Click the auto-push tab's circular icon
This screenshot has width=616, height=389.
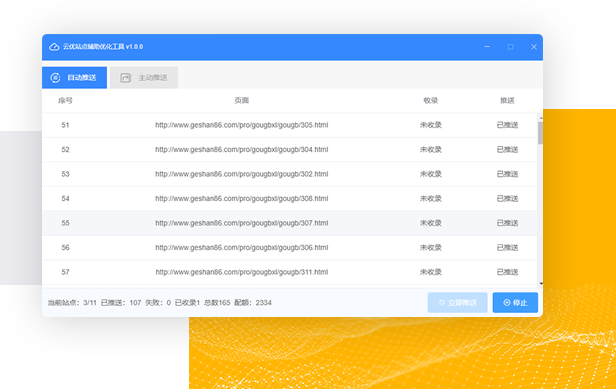pos(55,78)
